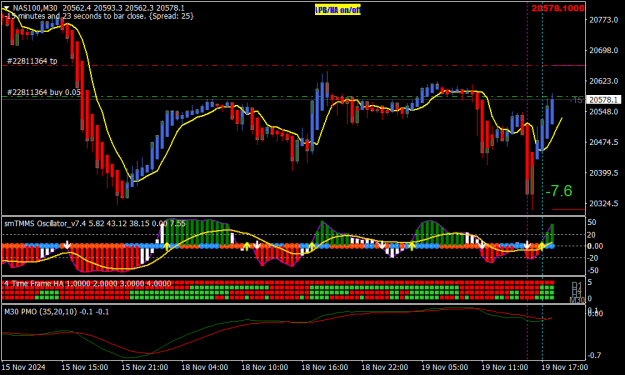Image resolution: width=625 pixels, height=375 pixels.
Task: Click the 20623.0 price axis label
Action: [603, 81]
